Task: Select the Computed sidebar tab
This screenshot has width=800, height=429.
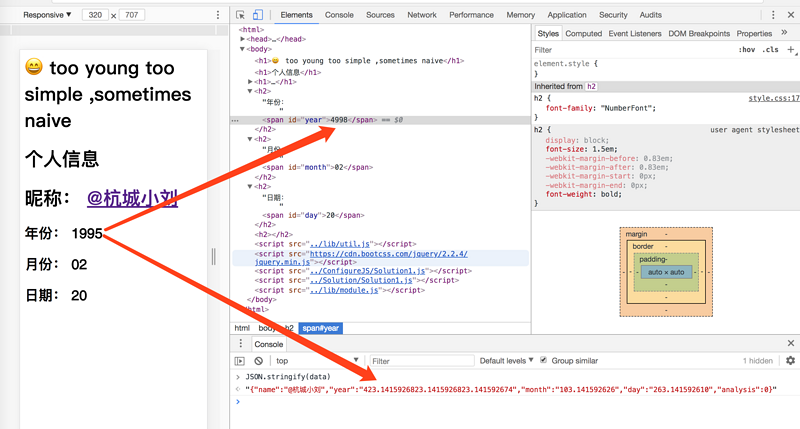Action: tap(584, 34)
